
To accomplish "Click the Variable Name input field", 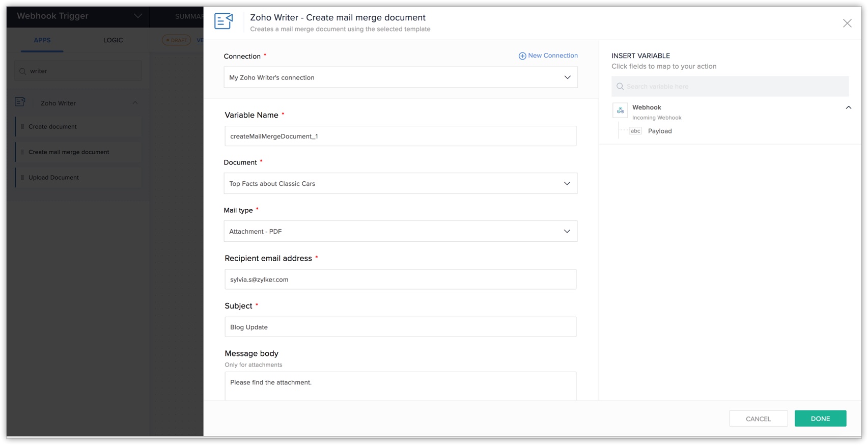I will 401,136.
